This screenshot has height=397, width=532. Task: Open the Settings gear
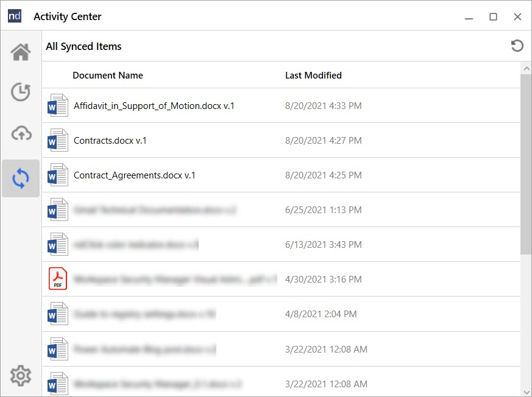click(20, 376)
